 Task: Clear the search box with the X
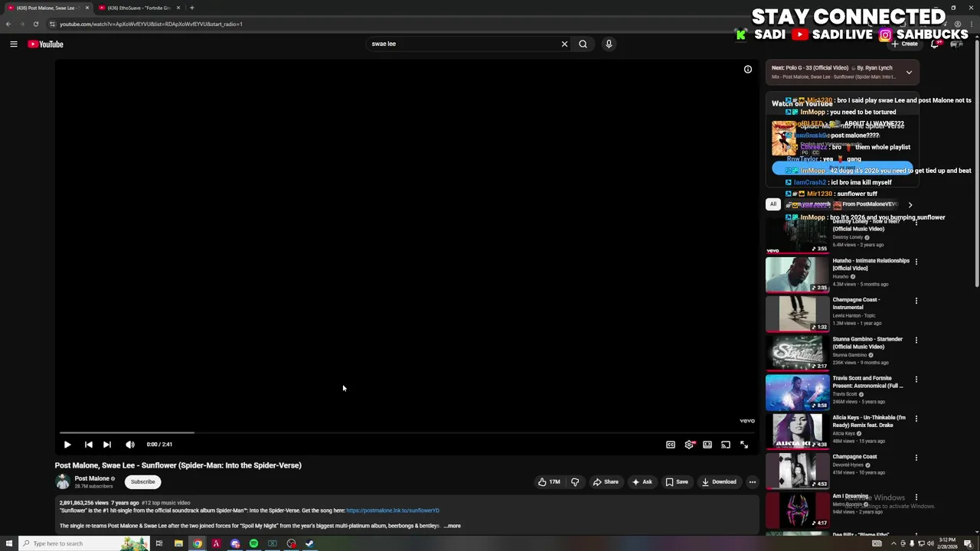(x=564, y=44)
